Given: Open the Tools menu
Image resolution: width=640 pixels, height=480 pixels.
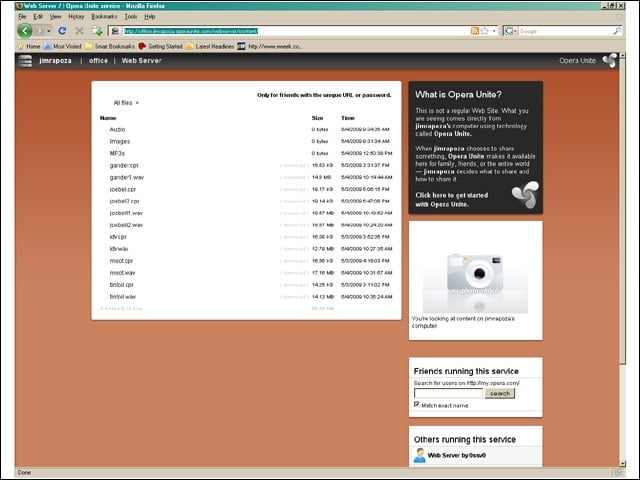Looking at the screenshot, I should point(131,17).
